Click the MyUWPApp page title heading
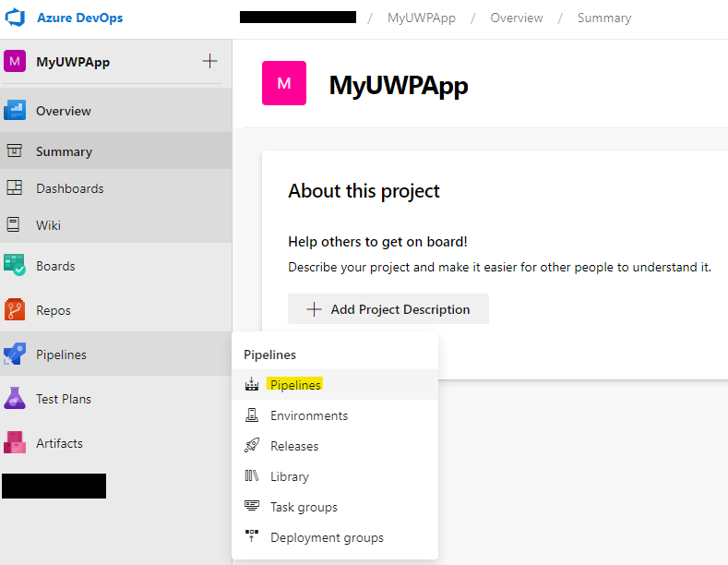This screenshot has width=728, height=565. 399,86
